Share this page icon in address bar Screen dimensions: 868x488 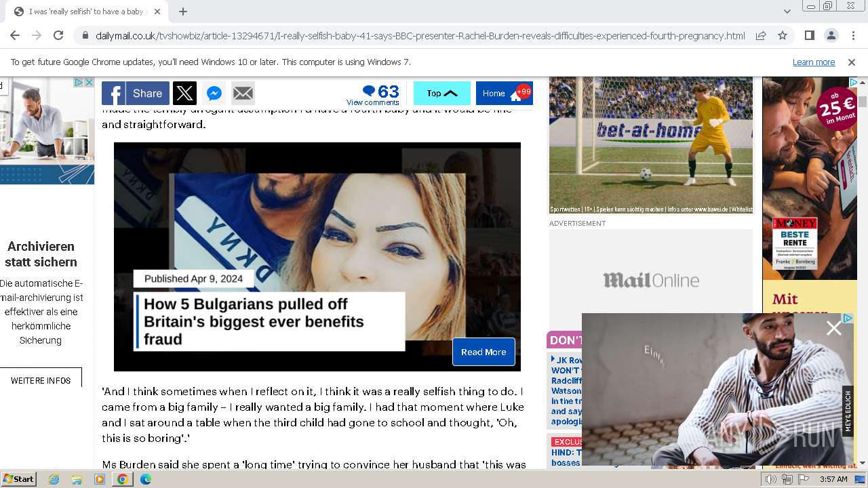[761, 35]
